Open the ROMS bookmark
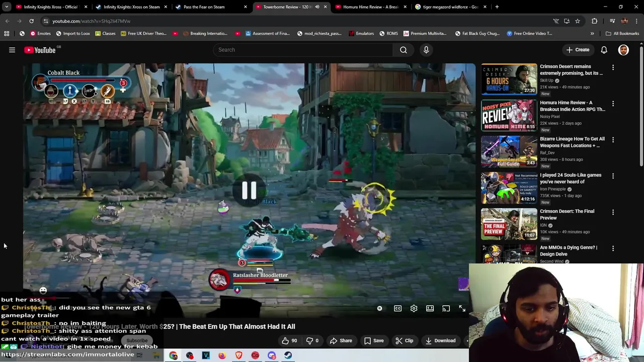Image resolution: width=644 pixels, height=362 pixels. [x=388, y=34]
